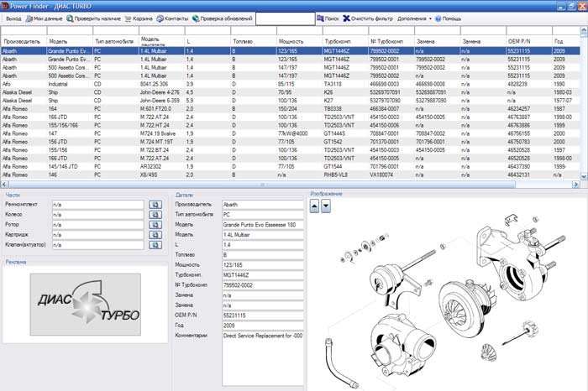
Task: Look up the Ремкомплект part
Action: coord(155,205)
